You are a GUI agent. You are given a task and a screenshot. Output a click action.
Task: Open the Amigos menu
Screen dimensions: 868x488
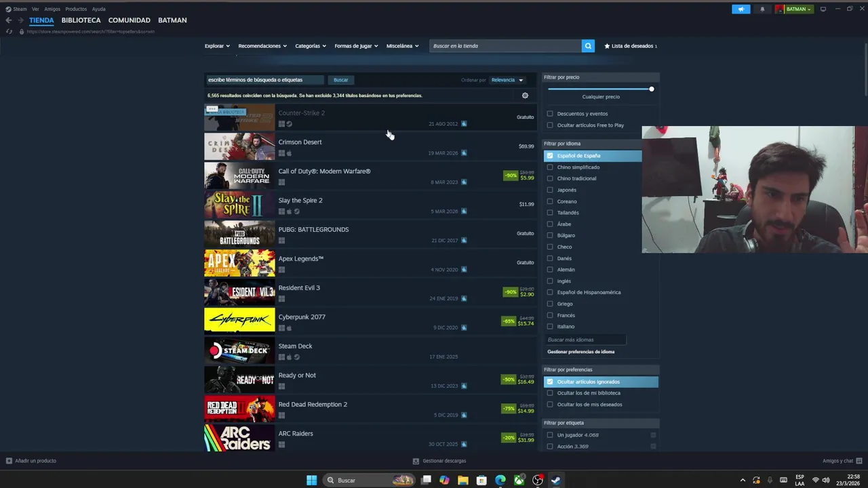click(52, 9)
